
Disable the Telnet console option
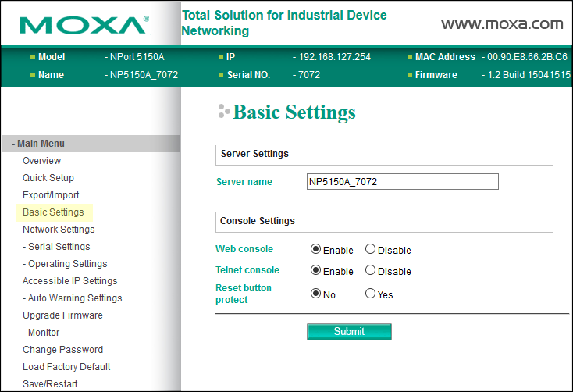[x=371, y=271]
